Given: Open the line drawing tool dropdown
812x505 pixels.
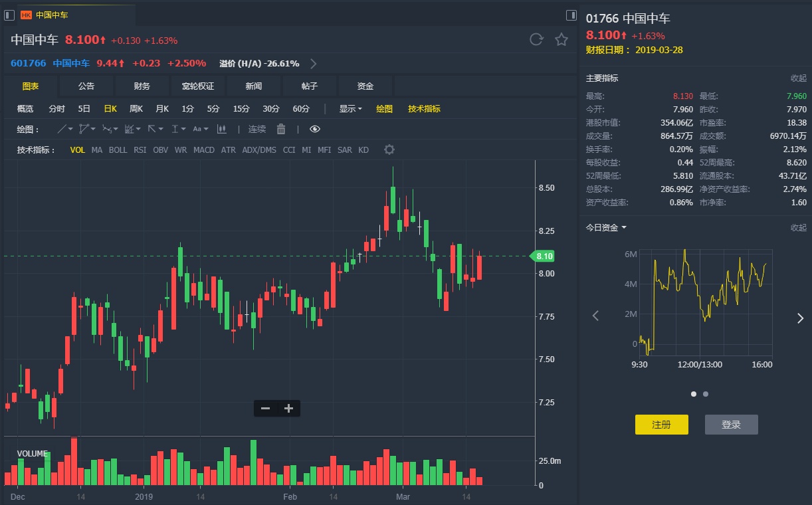Looking at the screenshot, I should 64,129.
